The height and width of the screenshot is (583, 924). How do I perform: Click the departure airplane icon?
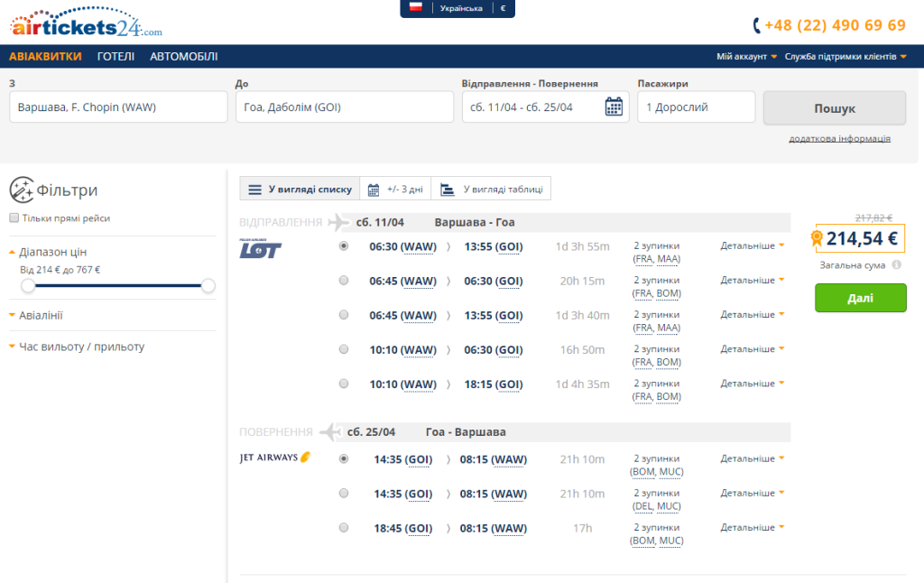pos(338,222)
